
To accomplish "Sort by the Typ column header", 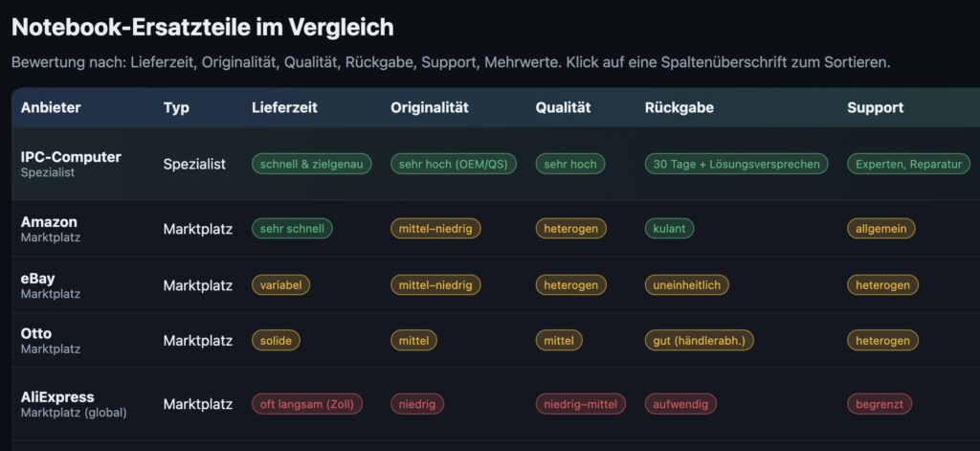I will (176, 107).
